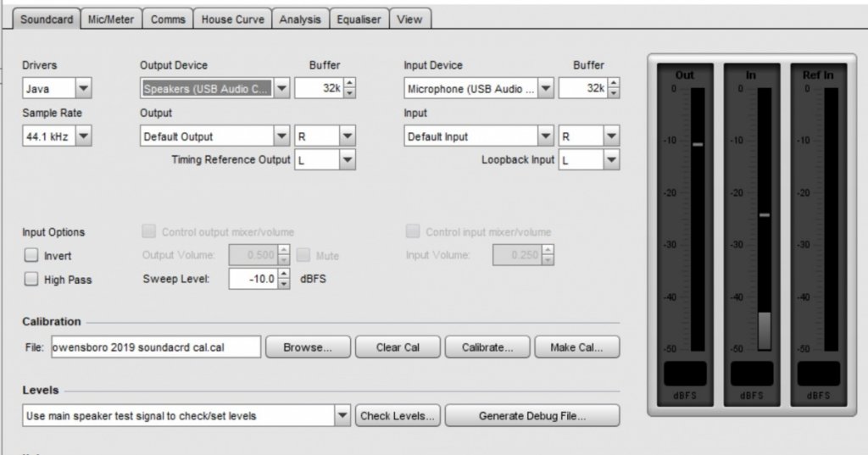Screen dimensions: 868x455
Task: Click the Clear Cal button
Action: tap(398, 347)
